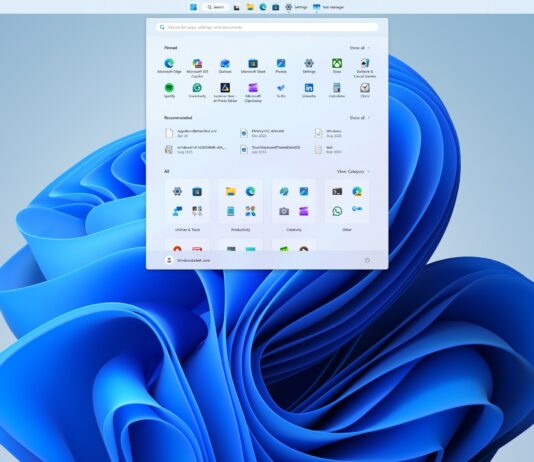Viewport: 534px width, 462px height.
Task: Expand Show all for Pinned apps
Action: click(360, 48)
